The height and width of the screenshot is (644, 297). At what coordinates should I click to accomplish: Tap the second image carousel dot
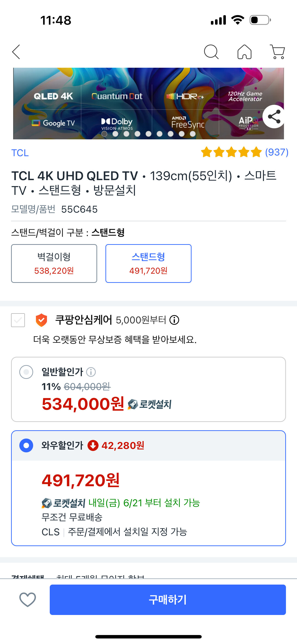click(x=115, y=134)
